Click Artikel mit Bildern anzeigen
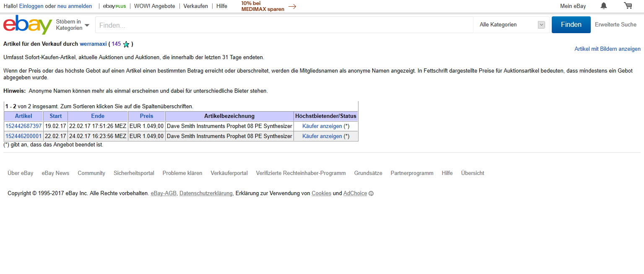This screenshot has width=644, height=274. click(x=607, y=49)
